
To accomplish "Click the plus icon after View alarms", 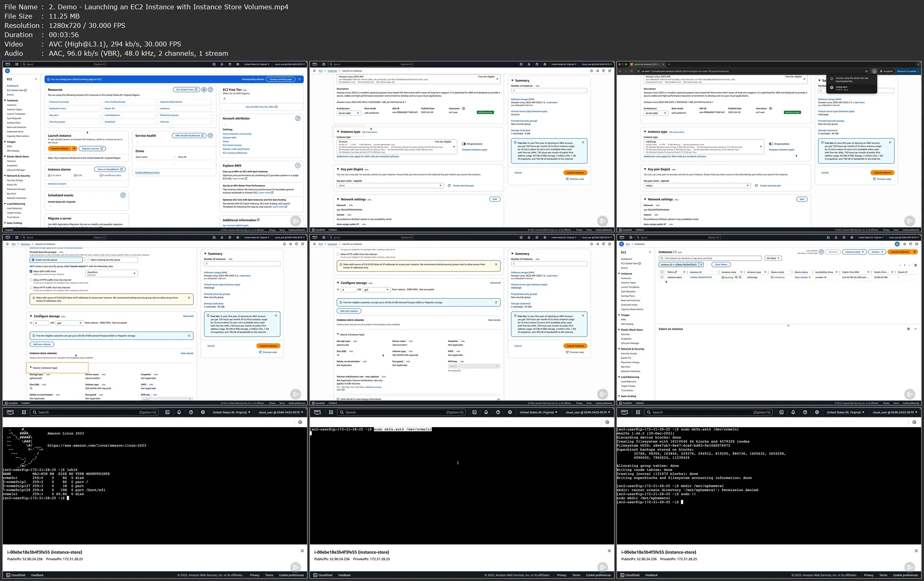I will point(810,277).
